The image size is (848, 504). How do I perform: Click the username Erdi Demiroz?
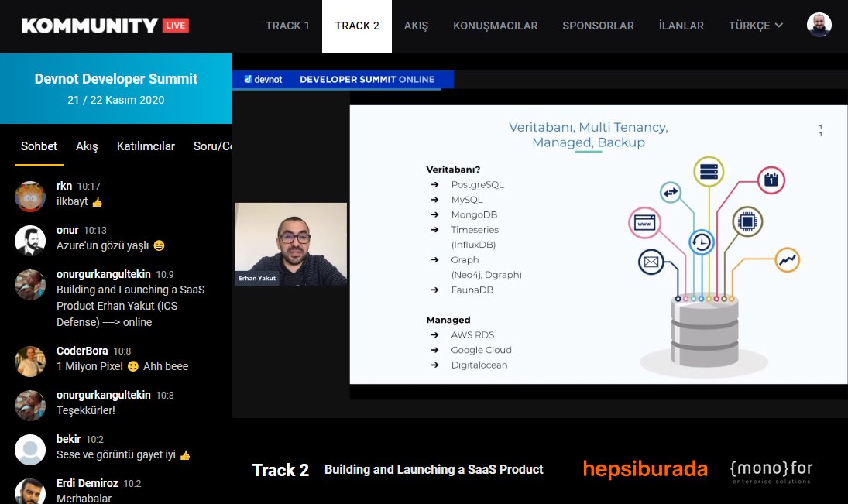[x=87, y=483]
